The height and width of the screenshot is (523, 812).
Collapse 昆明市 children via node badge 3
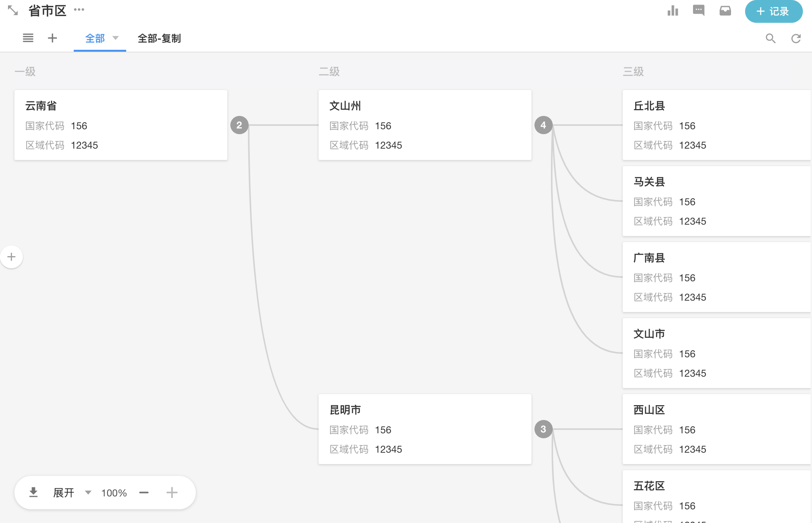coord(543,429)
